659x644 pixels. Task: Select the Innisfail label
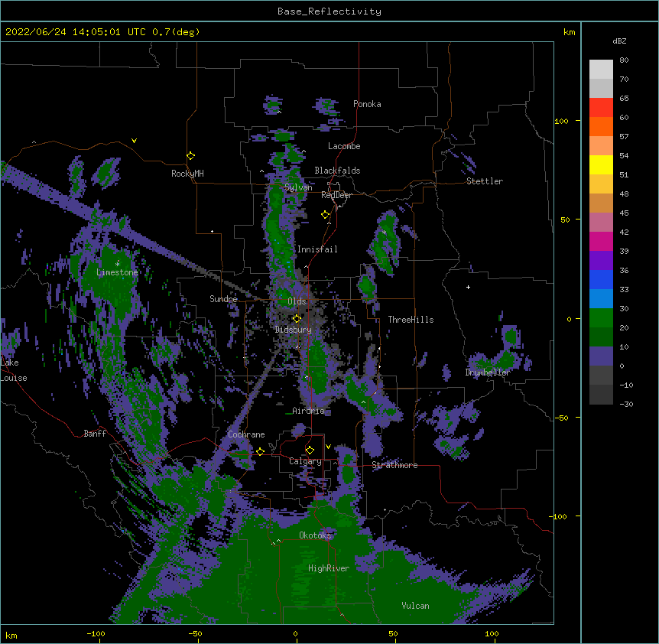point(317,249)
